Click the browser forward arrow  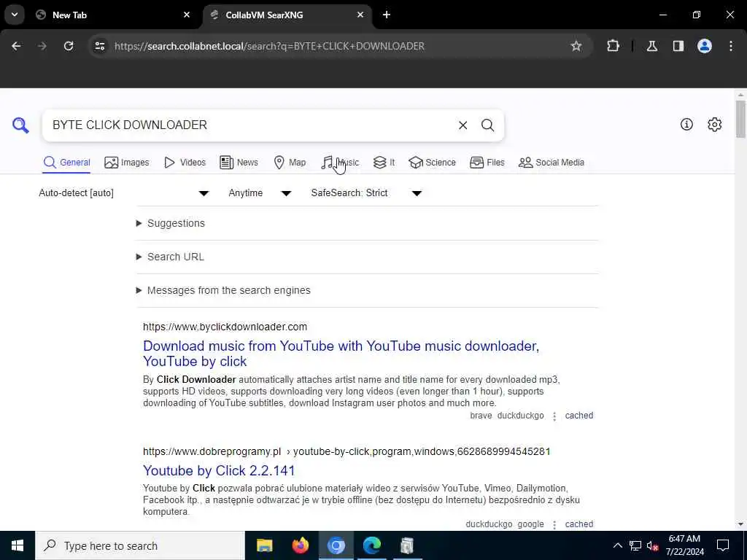coord(42,46)
